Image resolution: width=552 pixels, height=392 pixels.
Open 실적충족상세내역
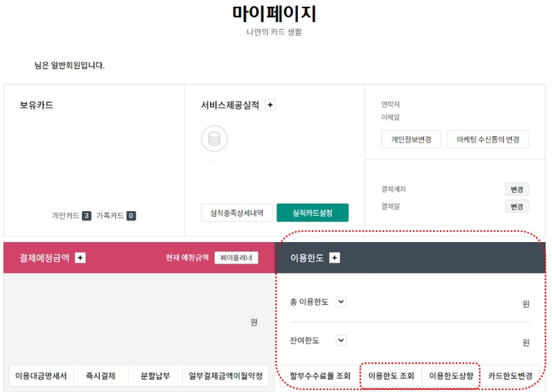[x=237, y=213]
